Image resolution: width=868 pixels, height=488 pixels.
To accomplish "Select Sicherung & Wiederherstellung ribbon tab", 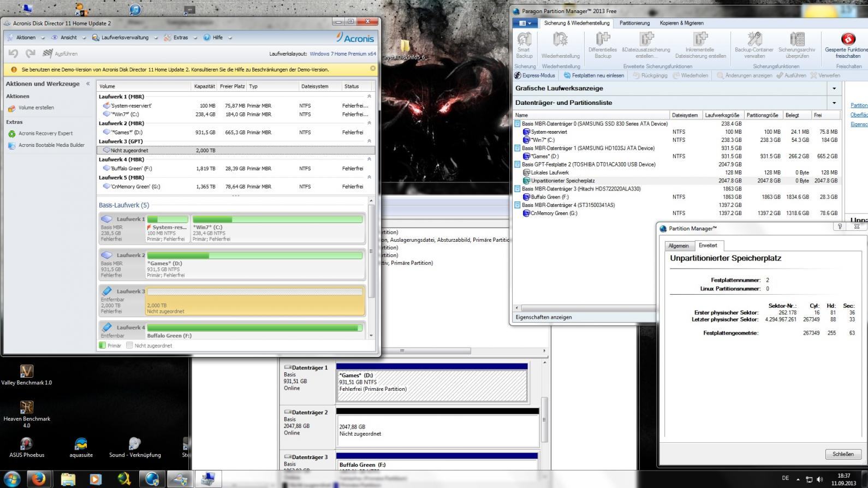I will coord(576,23).
